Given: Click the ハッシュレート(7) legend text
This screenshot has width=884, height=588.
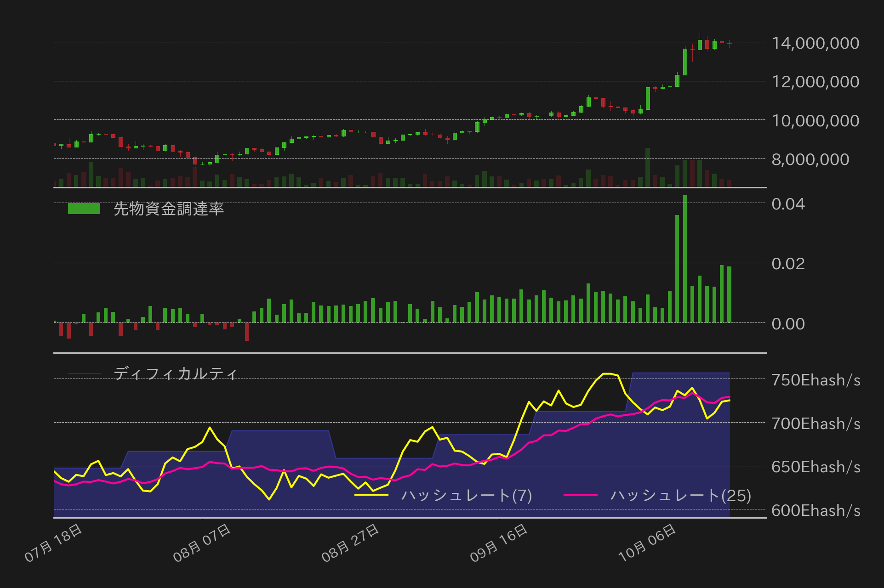Looking at the screenshot, I should (467, 495).
